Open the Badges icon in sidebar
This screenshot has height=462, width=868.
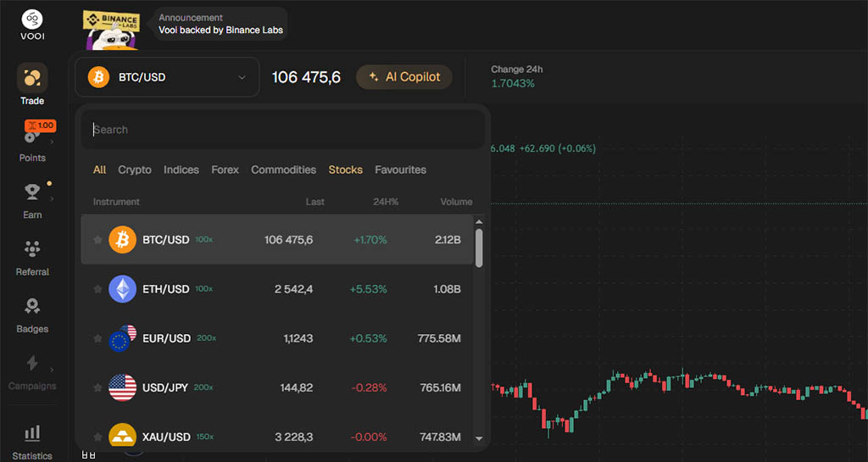coord(32,306)
